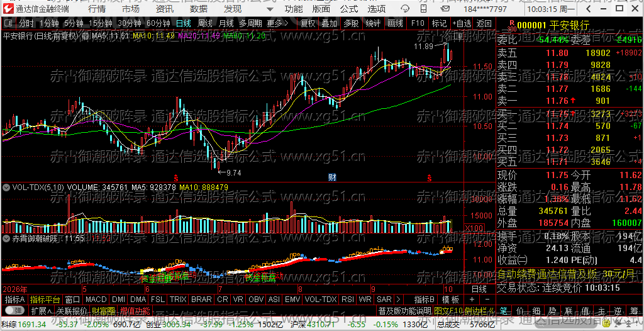
Task: Open the 模板 template menu
Action: coord(450,300)
